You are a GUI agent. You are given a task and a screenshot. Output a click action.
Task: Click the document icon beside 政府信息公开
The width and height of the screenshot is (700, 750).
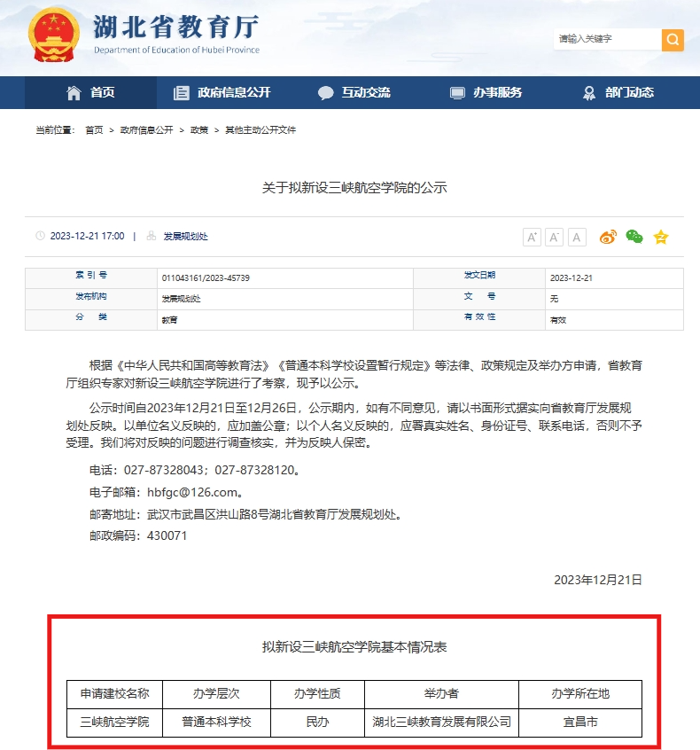point(182,93)
